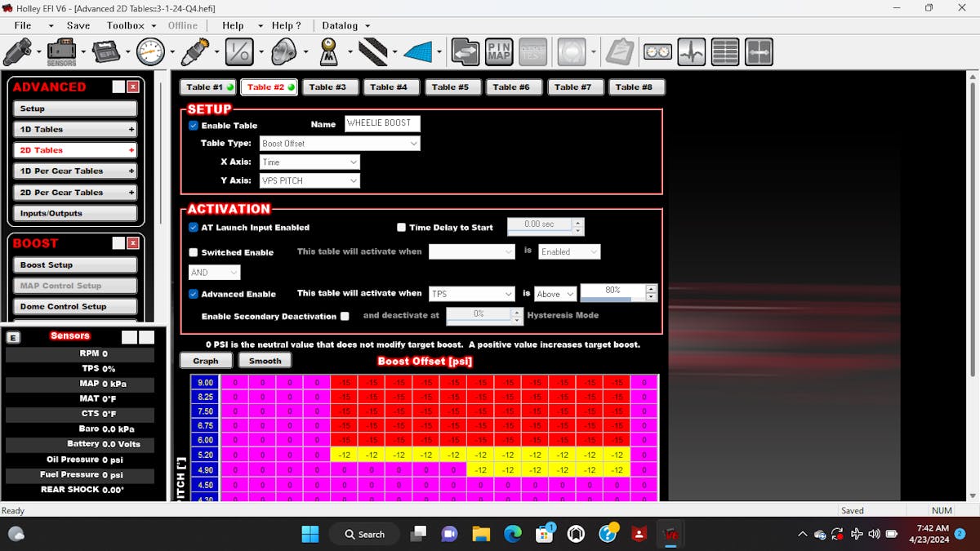
Task: Open the Pin Map icon
Action: click(499, 52)
